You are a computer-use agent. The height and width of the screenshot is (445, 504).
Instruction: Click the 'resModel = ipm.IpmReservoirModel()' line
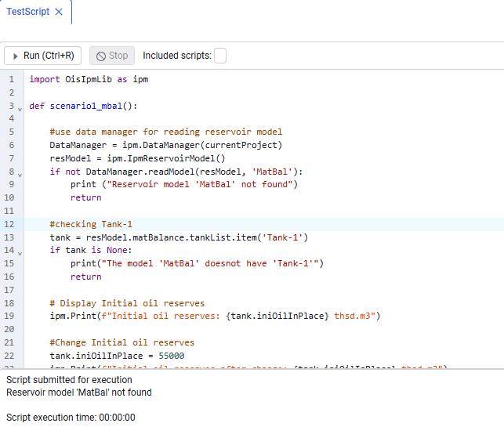point(137,158)
